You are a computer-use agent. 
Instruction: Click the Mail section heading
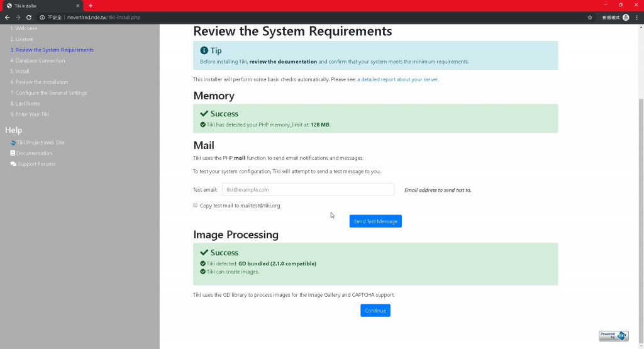point(204,145)
